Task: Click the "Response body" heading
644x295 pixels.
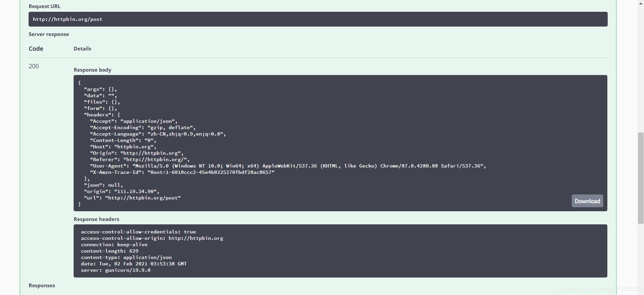Action: tap(92, 70)
